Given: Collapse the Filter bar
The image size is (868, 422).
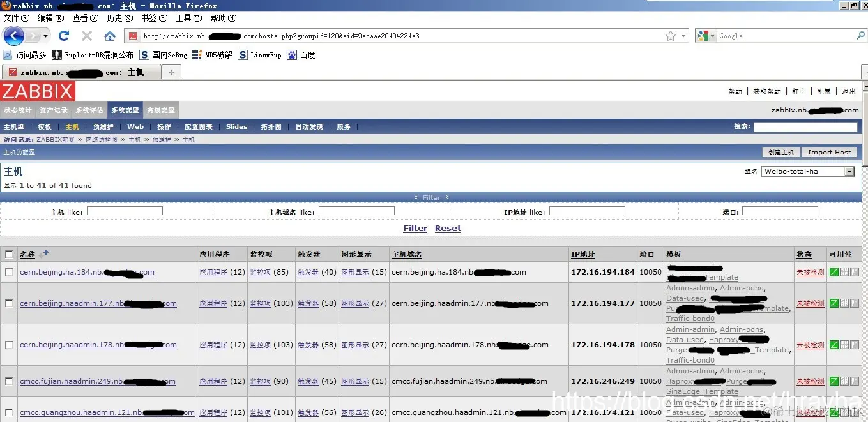Looking at the screenshot, I should 432,197.
